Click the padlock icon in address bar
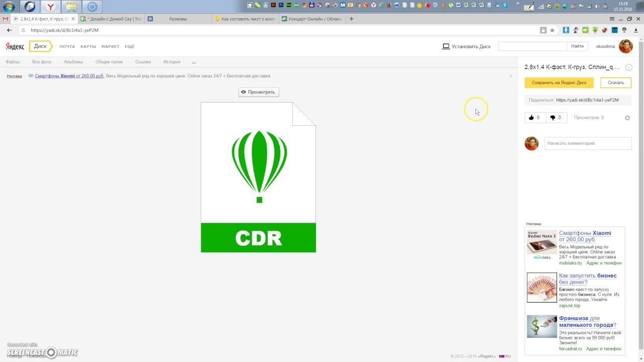The image size is (644, 362). tap(543, 30)
